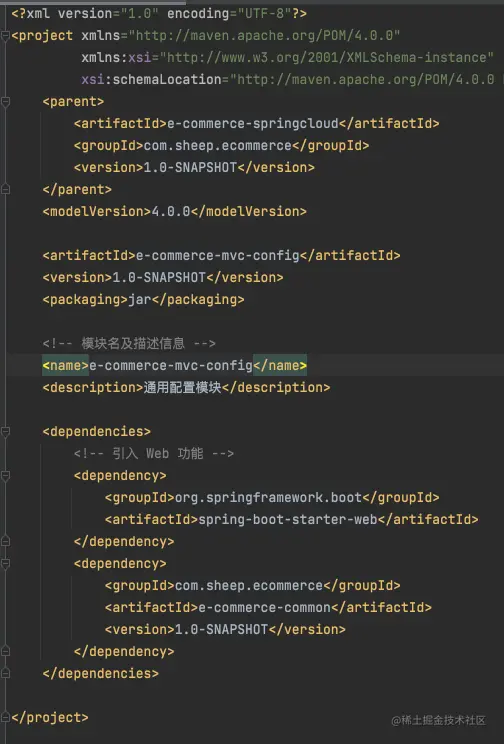This screenshot has width=504, height=744.
Task: Click the packaging jar line
Action: [x=143, y=299]
